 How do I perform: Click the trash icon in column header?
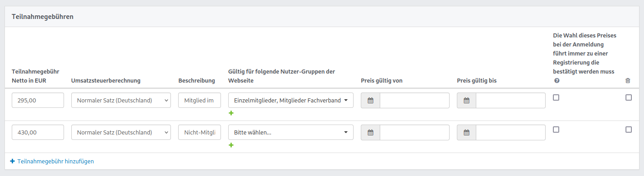[628, 81]
